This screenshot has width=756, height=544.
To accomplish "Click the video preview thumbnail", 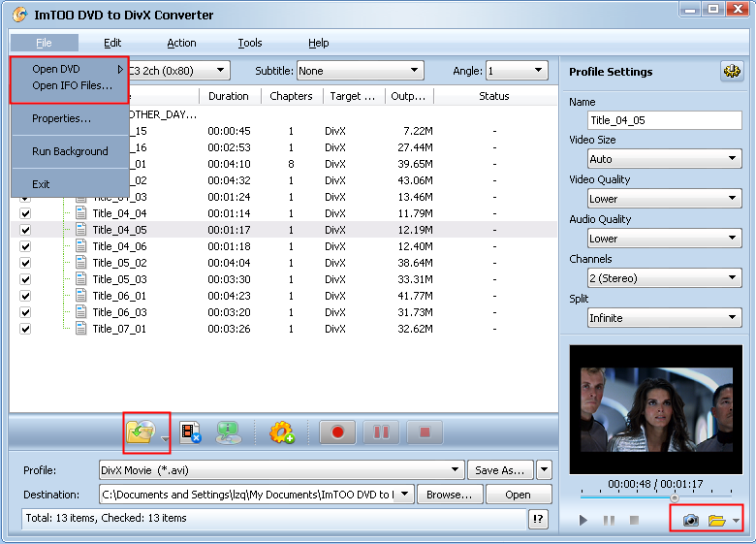I will click(656, 409).
